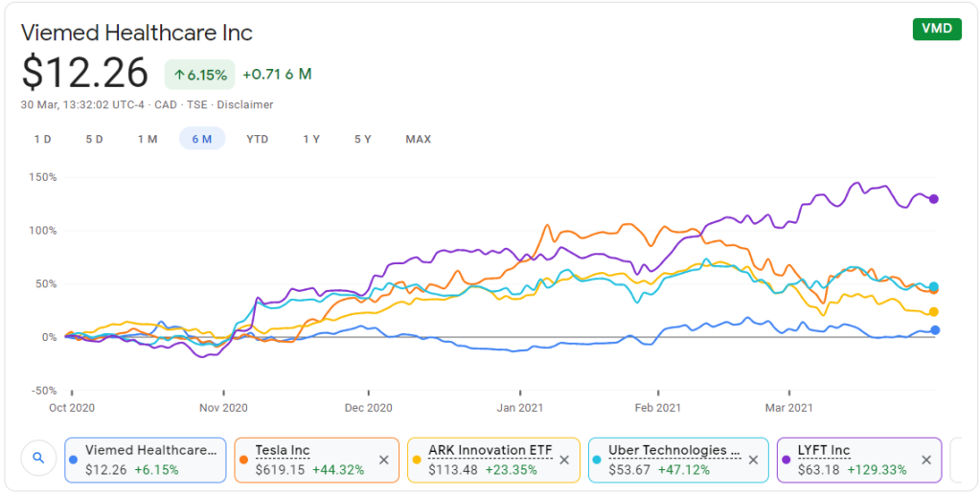
Task: Remove Tesla Inc from comparison
Action: pyautogui.click(x=384, y=460)
